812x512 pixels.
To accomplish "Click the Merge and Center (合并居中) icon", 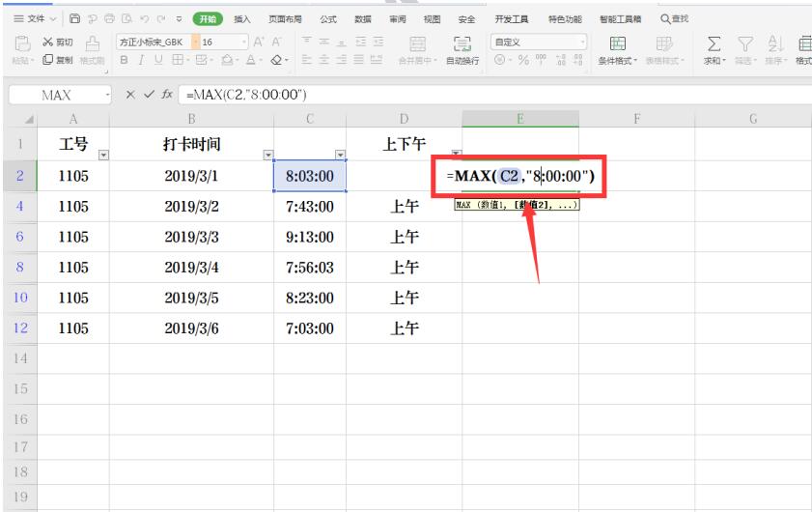I will tap(417, 44).
